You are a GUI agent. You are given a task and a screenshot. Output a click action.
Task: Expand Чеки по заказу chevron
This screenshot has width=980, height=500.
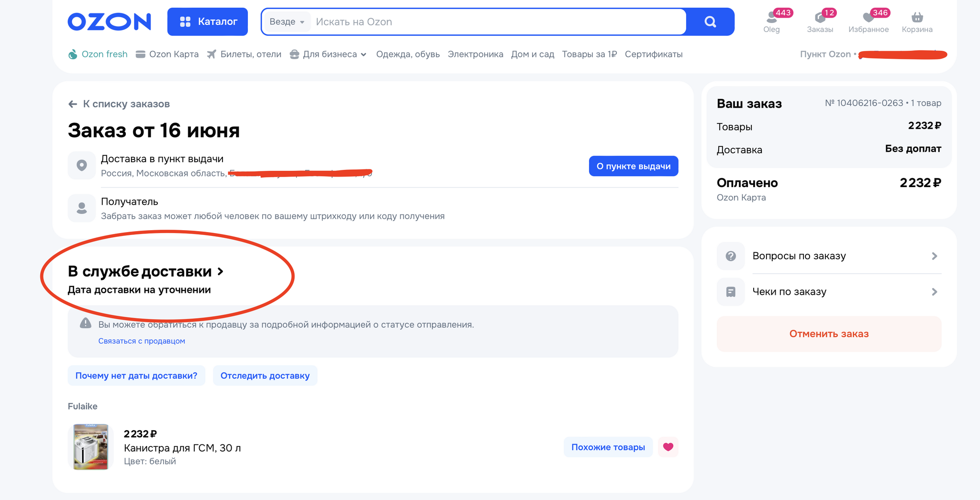[x=935, y=292]
